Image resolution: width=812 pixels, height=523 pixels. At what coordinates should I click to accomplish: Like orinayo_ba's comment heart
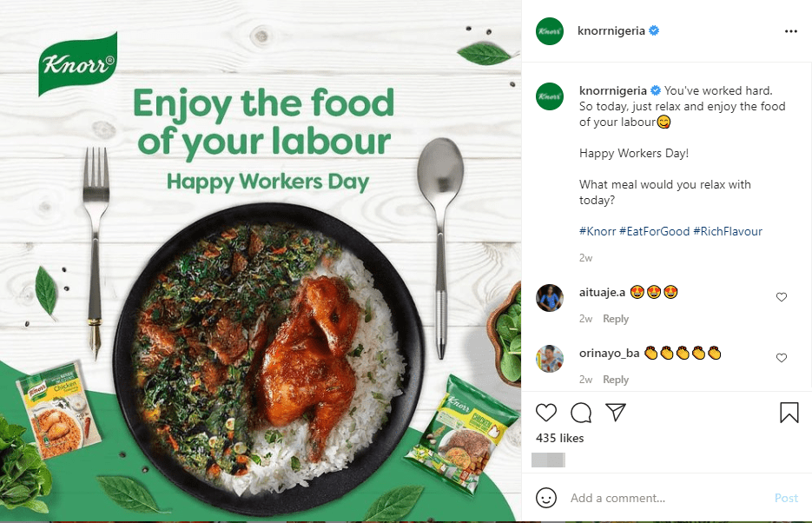tap(782, 358)
